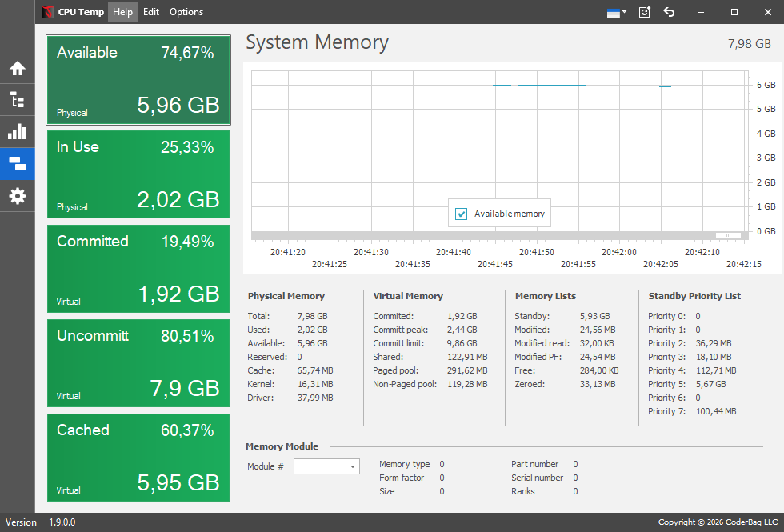Click the Shared value 122,91 MB
Viewport: 784px width, 532px height.
point(467,357)
